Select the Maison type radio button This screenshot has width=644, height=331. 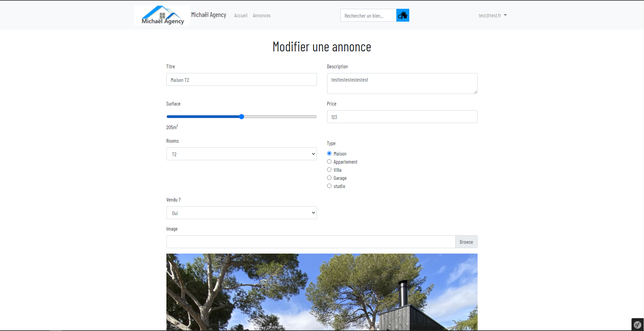point(329,153)
